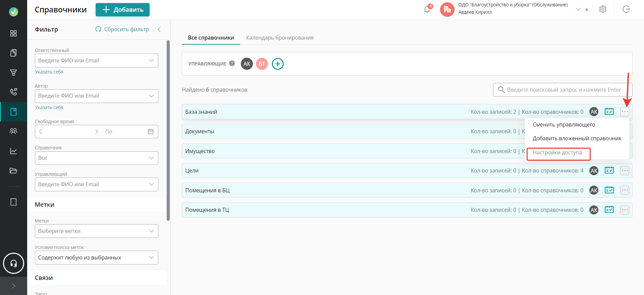Open the files folder icon in sidebar
This screenshot has width=644, height=295.
pyautogui.click(x=13, y=170)
